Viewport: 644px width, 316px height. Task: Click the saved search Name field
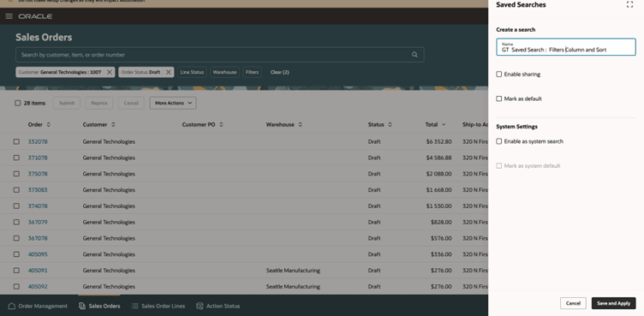click(x=566, y=47)
